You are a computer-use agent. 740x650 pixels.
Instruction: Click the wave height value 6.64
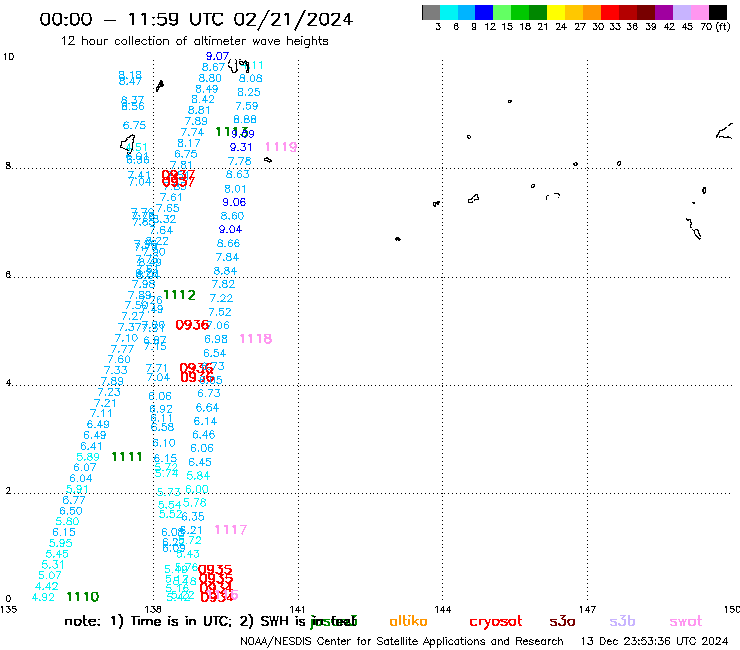pos(207,408)
